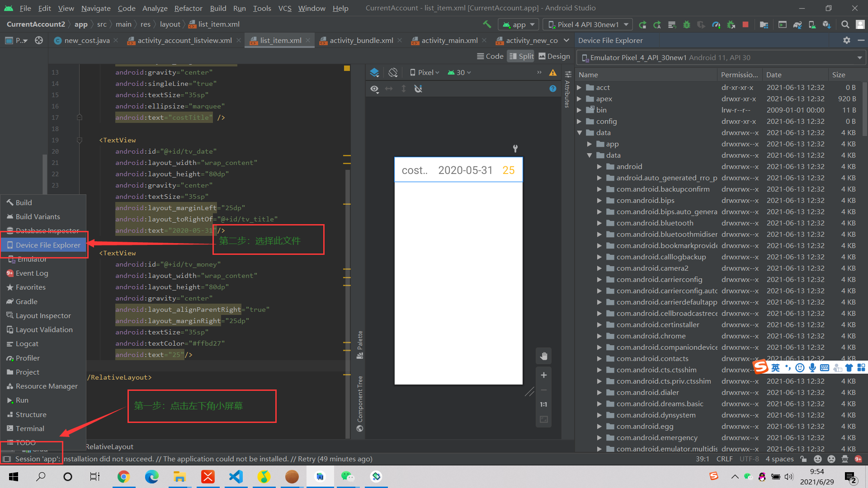Switch the editor to Design mode
Screen dimensions: 868x488
(554, 56)
